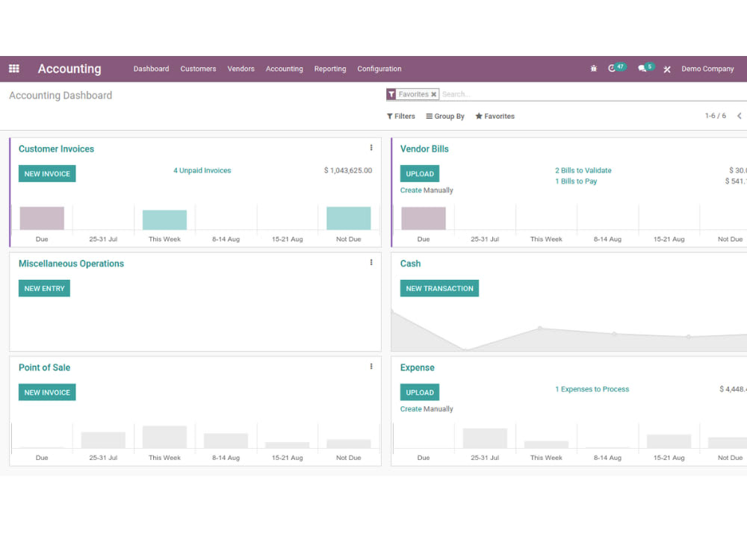747x560 pixels.
Task: Click UPLOAD in Expense card
Action: [420, 393]
